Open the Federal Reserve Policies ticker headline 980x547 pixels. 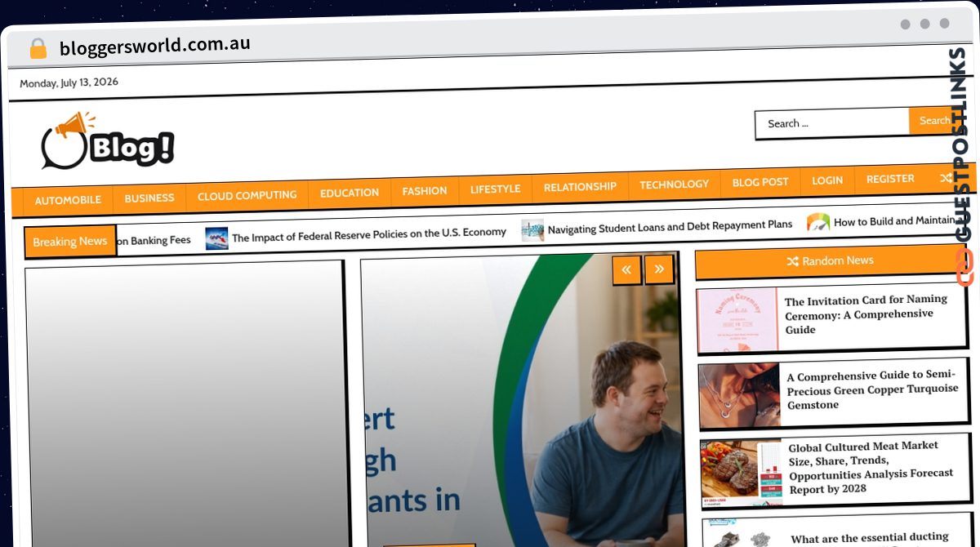[369, 234]
